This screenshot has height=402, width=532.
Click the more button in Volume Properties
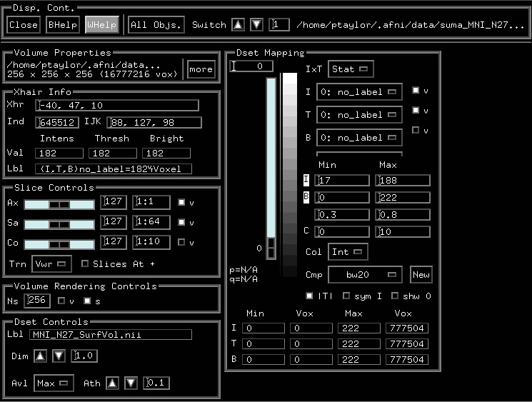[201, 69]
